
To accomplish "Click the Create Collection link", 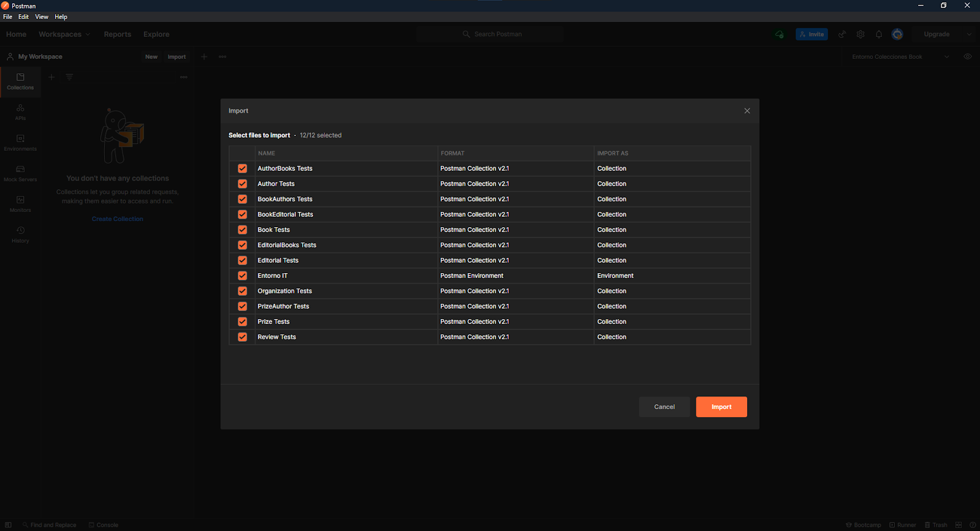I will (x=118, y=219).
